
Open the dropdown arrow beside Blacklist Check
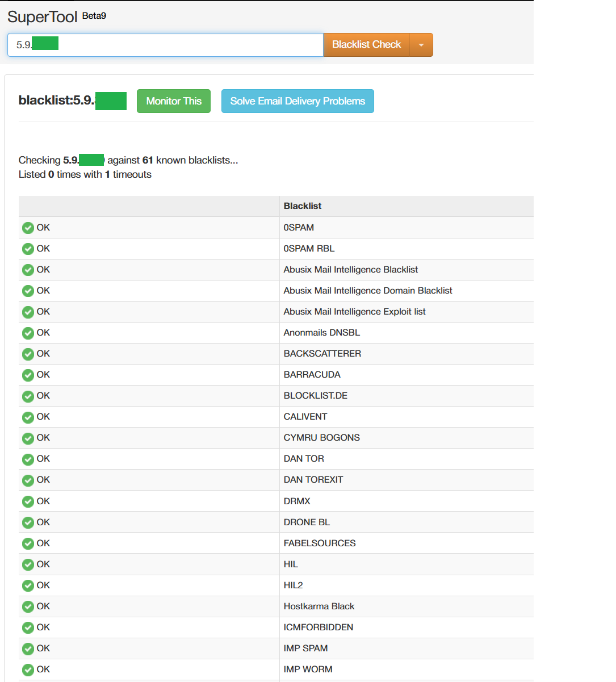point(421,45)
